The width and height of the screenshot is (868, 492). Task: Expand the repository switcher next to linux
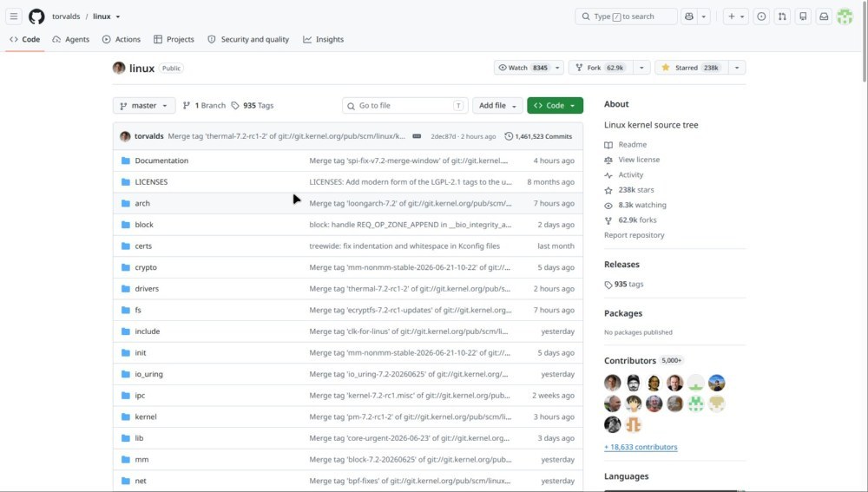(118, 16)
